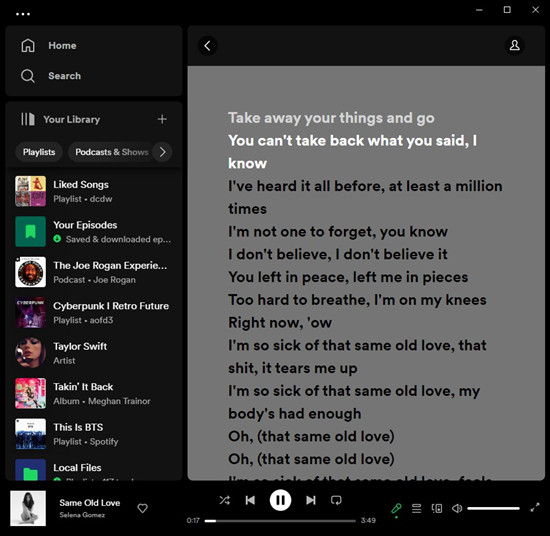
Task: Click the green bookmark Your Episodes icon
Action: [x=31, y=232]
